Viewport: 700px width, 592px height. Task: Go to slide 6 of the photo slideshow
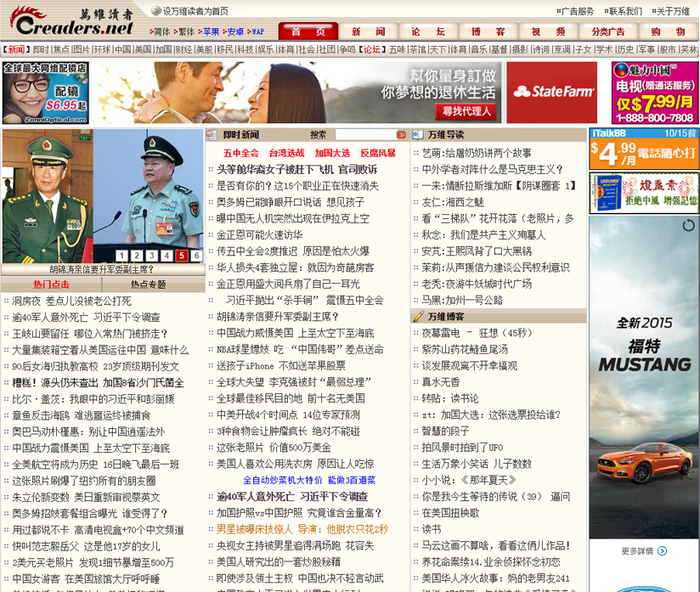click(x=196, y=256)
